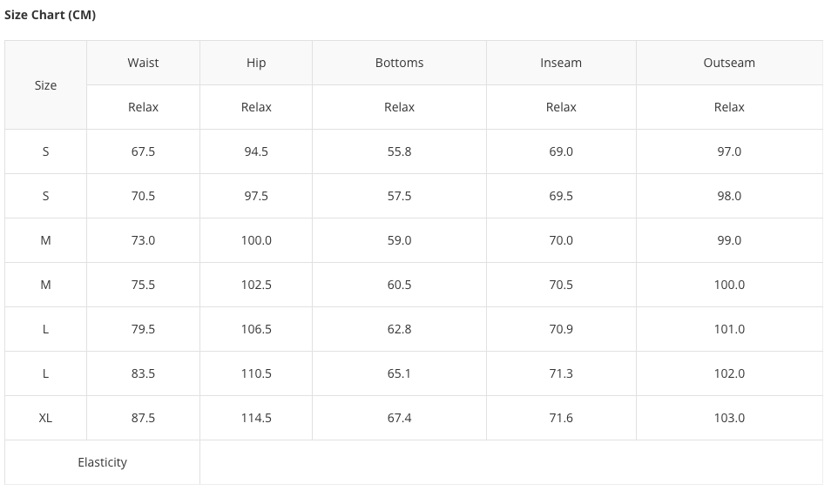Viewport: 838px width, 504px height.
Task: Select the 114.5 hip value
Action: coord(256,418)
